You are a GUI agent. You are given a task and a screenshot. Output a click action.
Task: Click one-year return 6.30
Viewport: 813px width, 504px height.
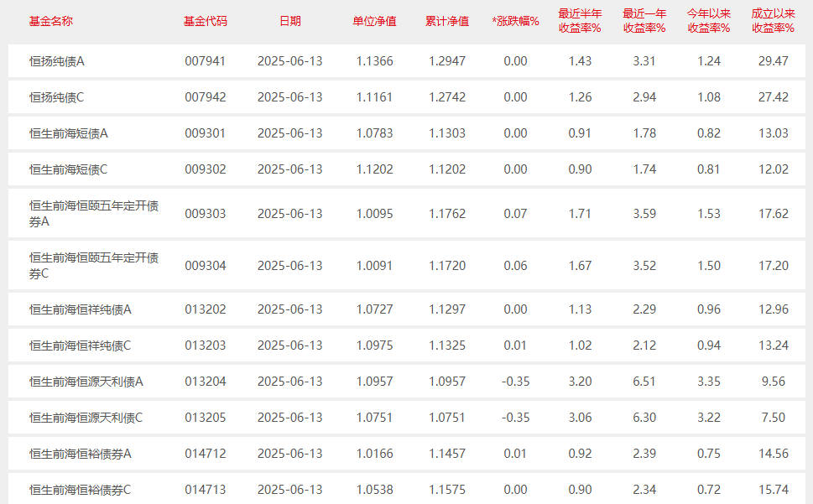tap(644, 418)
